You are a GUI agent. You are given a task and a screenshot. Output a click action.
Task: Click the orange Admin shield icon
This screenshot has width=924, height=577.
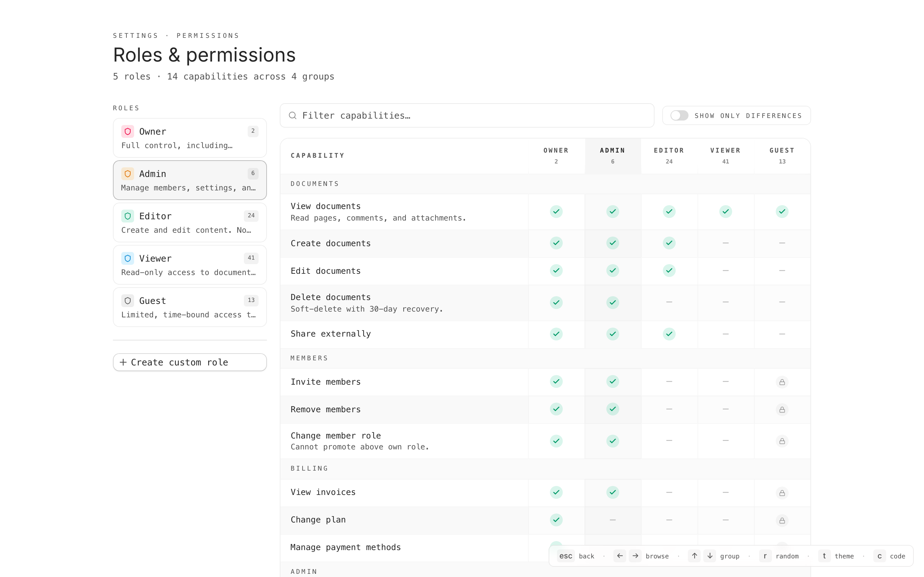click(127, 174)
